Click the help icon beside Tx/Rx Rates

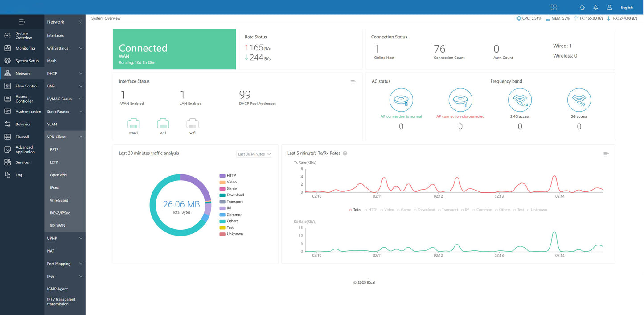tap(345, 153)
